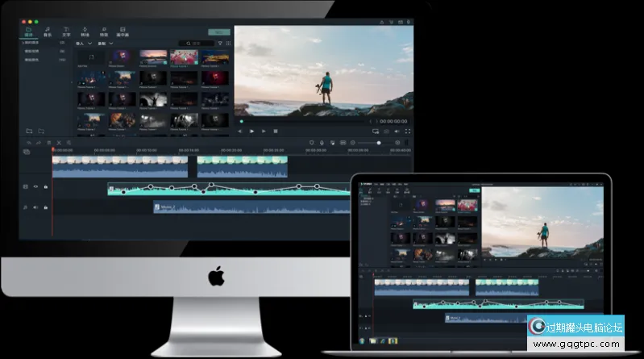The image size is (644, 359).
Task: Click the record voiceover microphone icon on the iMac
Action: click(x=322, y=143)
